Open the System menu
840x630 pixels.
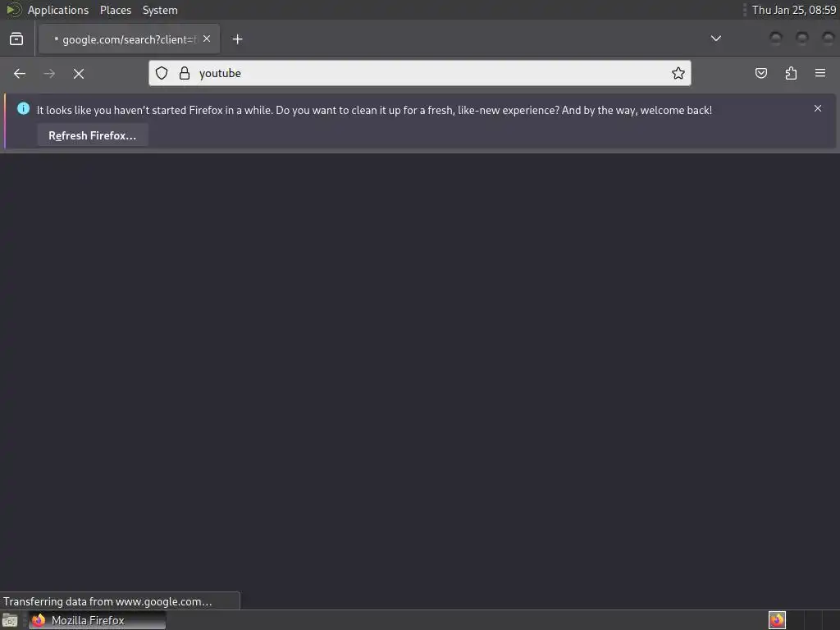coord(160,10)
